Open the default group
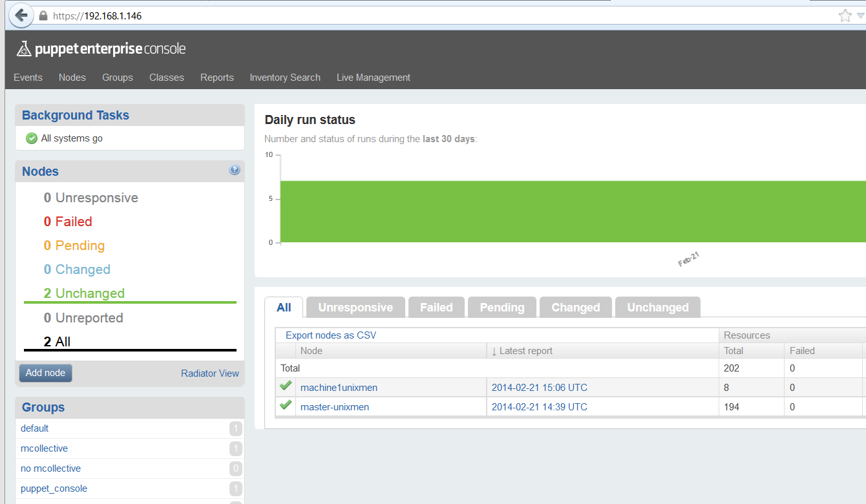This screenshot has width=866, height=504. click(x=35, y=428)
